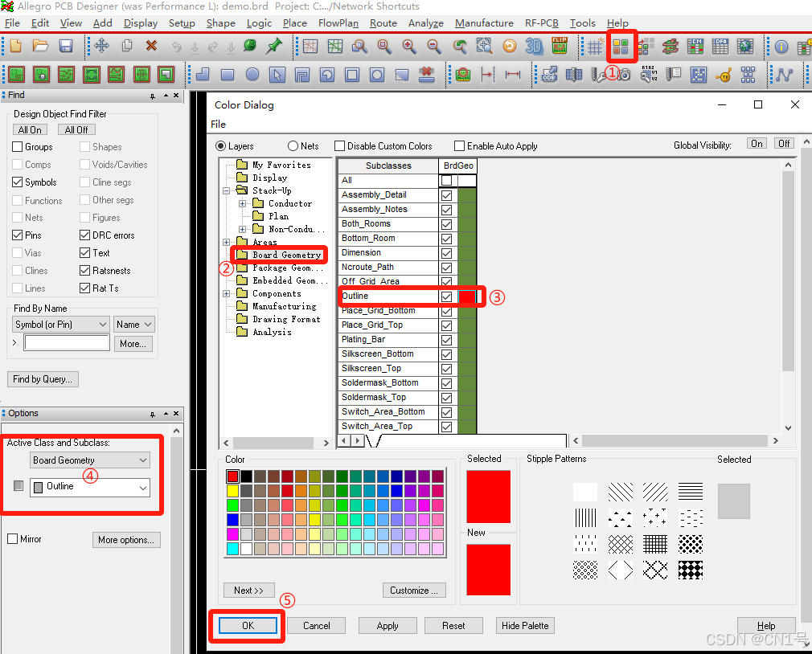812x654 pixels.
Task: Open the Route menu
Action: pyautogui.click(x=383, y=23)
